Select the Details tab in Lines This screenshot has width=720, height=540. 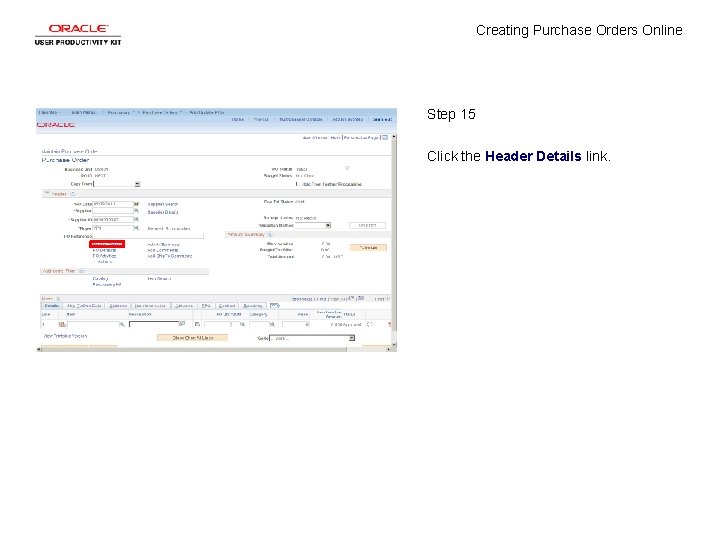[51, 306]
